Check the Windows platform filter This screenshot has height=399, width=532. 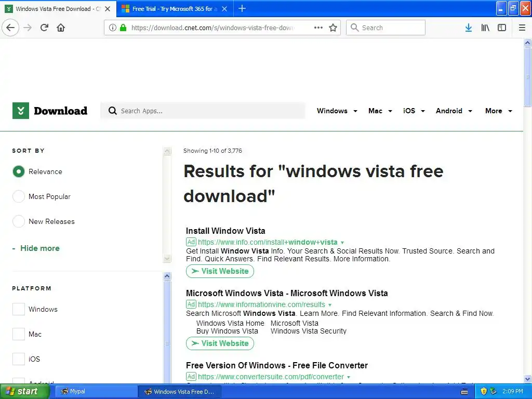click(x=19, y=309)
